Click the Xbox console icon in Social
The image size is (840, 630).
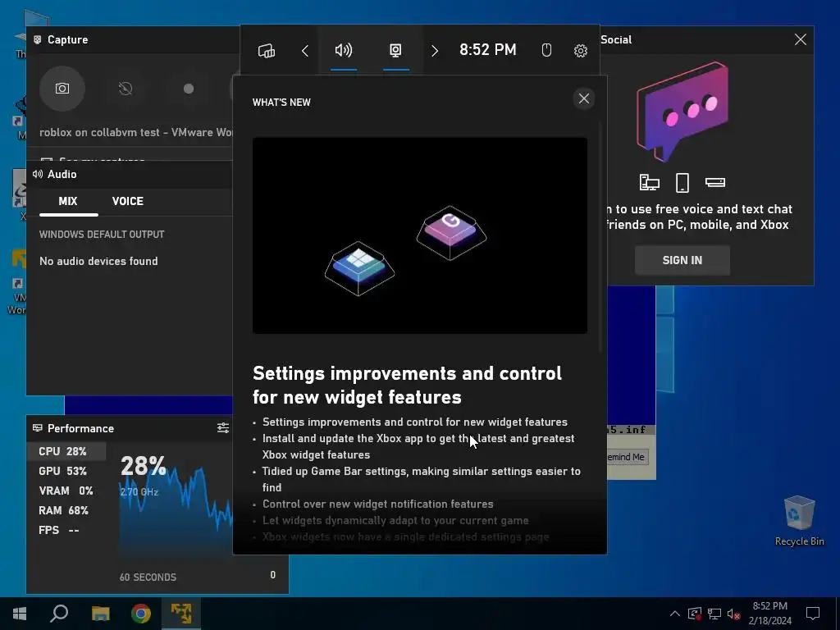point(715,183)
